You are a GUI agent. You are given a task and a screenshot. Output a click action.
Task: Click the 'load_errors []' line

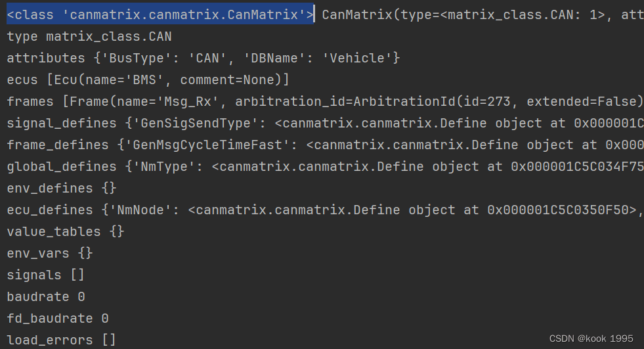click(62, 340)
